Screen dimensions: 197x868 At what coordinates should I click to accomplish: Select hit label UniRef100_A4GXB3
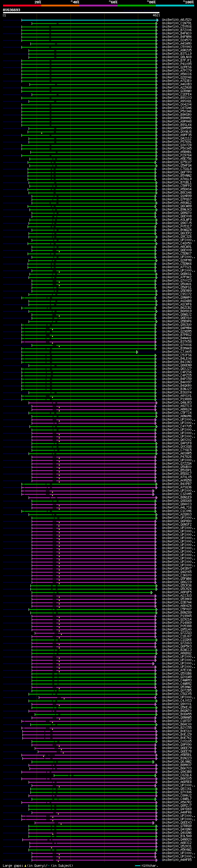(x=177, y=84)
